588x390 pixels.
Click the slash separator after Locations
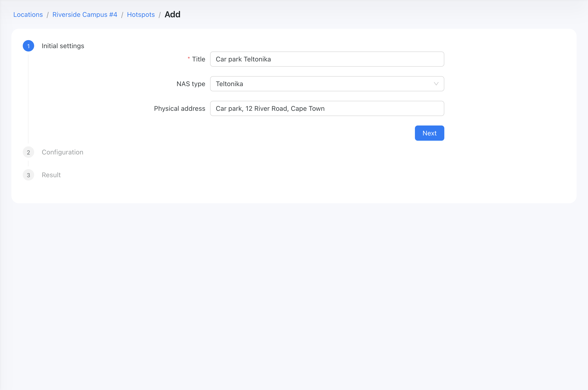pyautogui.click(x=47, y=15)
